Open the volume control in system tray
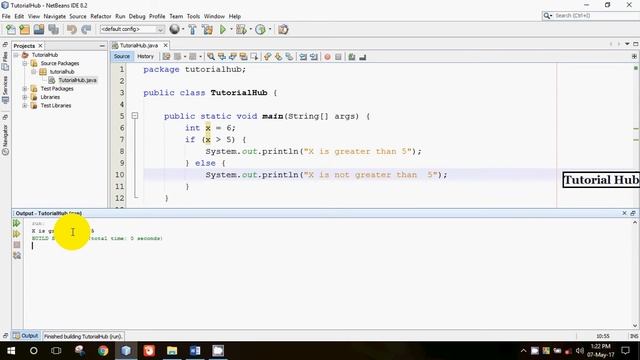Image resolution: width=640 pixels, height=360 pixels. point(580,351)
